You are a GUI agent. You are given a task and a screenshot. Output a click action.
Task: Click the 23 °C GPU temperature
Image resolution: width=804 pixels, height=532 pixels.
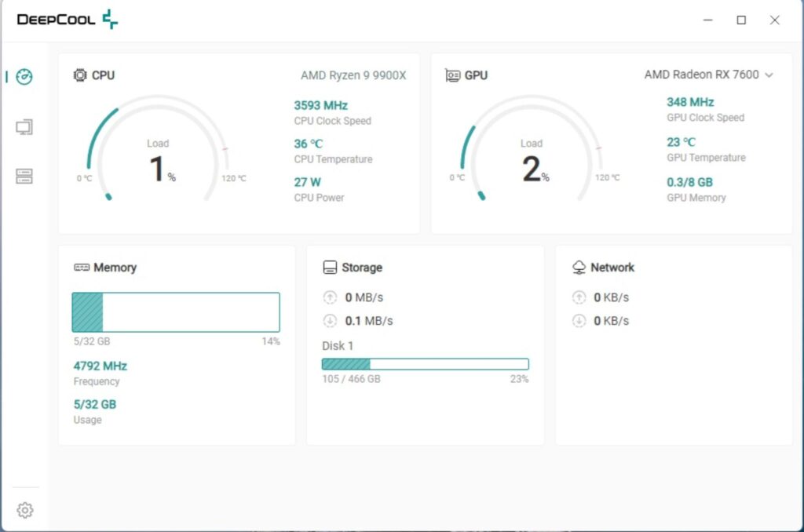[681, 143]
